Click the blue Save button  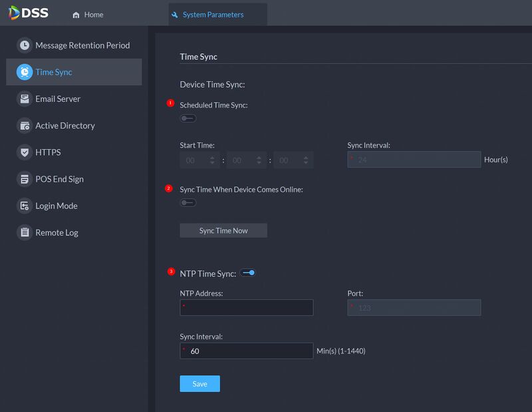[199, 384]
